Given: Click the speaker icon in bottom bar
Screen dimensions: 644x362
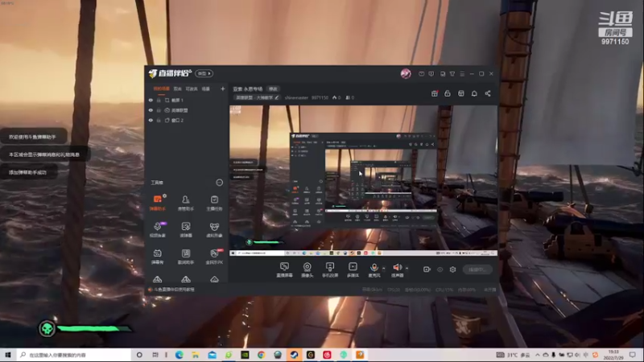Looking at the screenshot, I should point(397,268).
